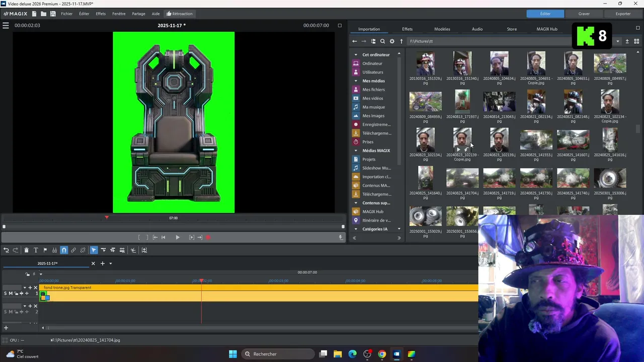Maximize the preview monitor with the square icon
This screenshot has width=644, height=362.
click(340, 26)
